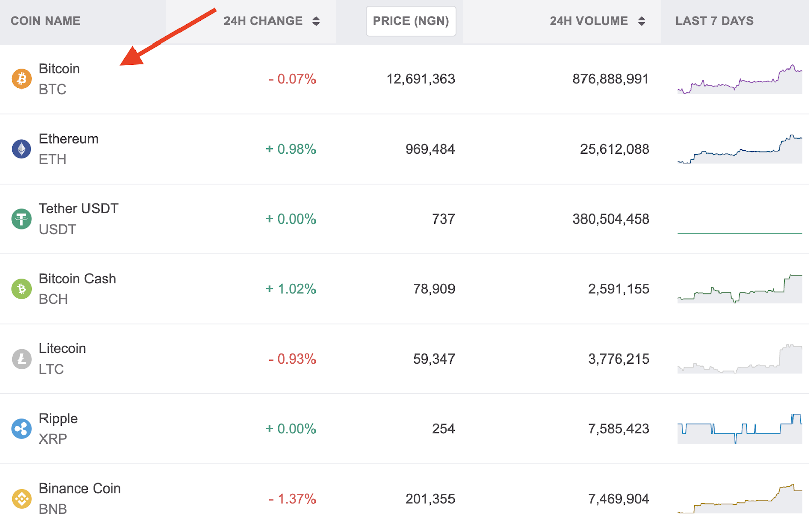Click Binance Coin's - 1.37% change
This screenshot has width=809, height=532.
tap(292, 499)
